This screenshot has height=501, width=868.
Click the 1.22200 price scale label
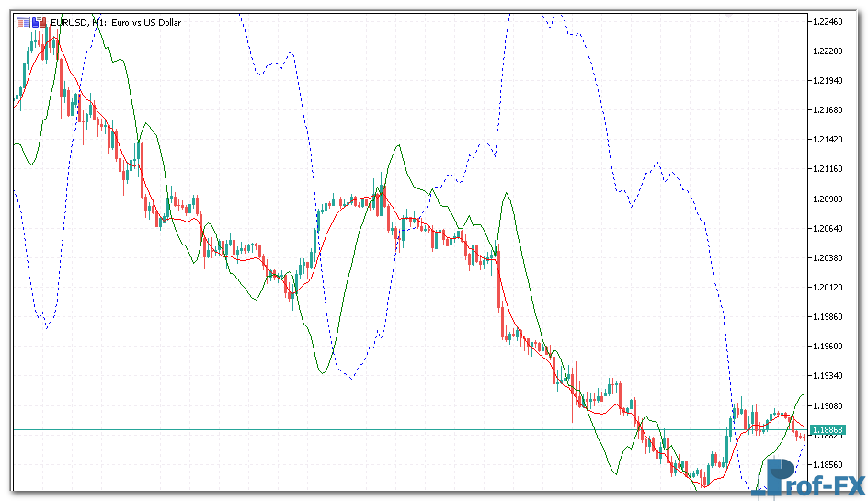tap(829, 51)
